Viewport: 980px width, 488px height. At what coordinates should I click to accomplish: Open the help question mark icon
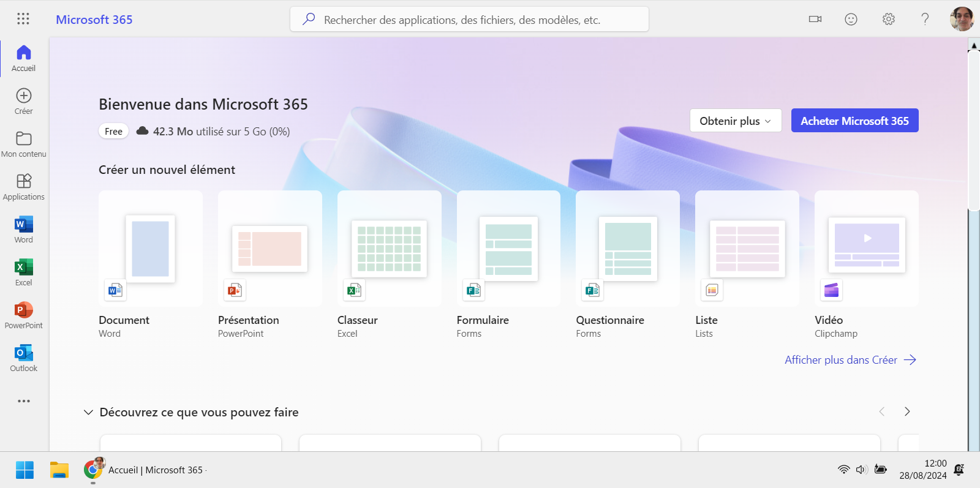(925, 19)
